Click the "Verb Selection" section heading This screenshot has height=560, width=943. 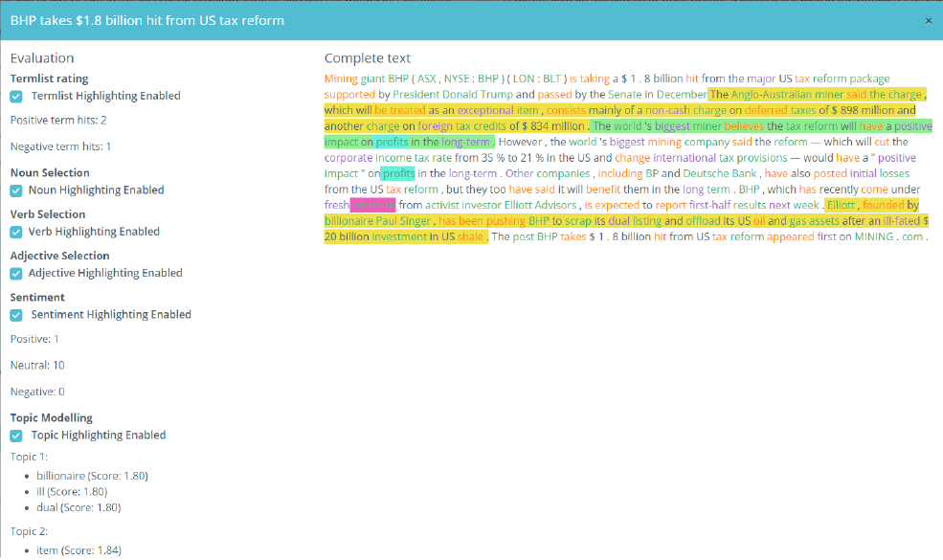(x=48, y=214)
